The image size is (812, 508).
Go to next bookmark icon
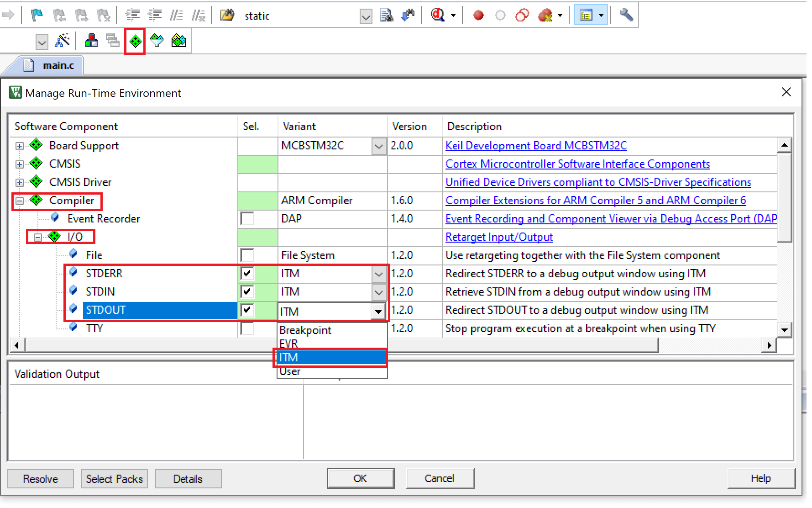(x=81, y=15)
